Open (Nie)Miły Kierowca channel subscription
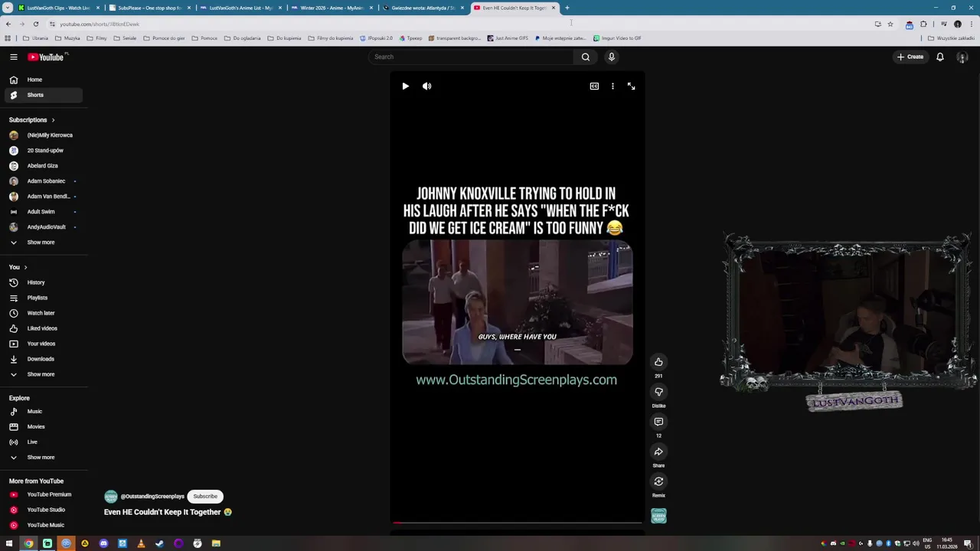Image resolution: width=980 pixels, height=551 pixels. (x=43, y=135)
